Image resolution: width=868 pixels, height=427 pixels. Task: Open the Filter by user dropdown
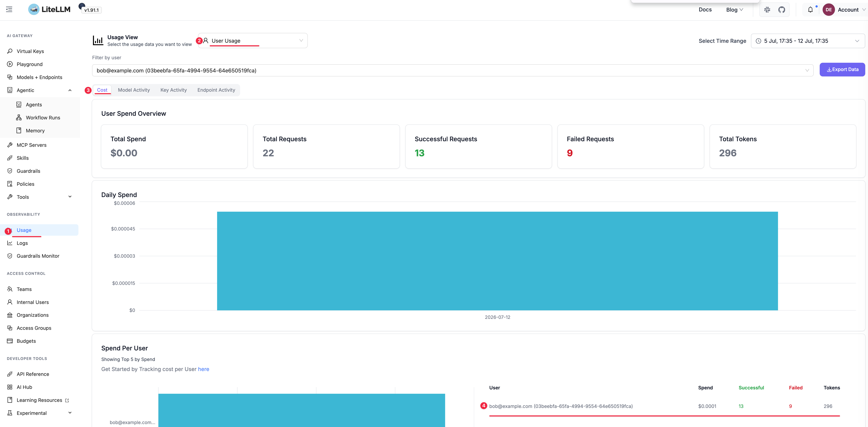453,71
